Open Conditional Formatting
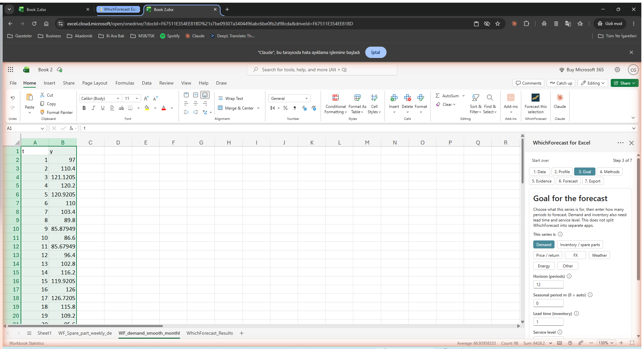 tap(336, 104)
